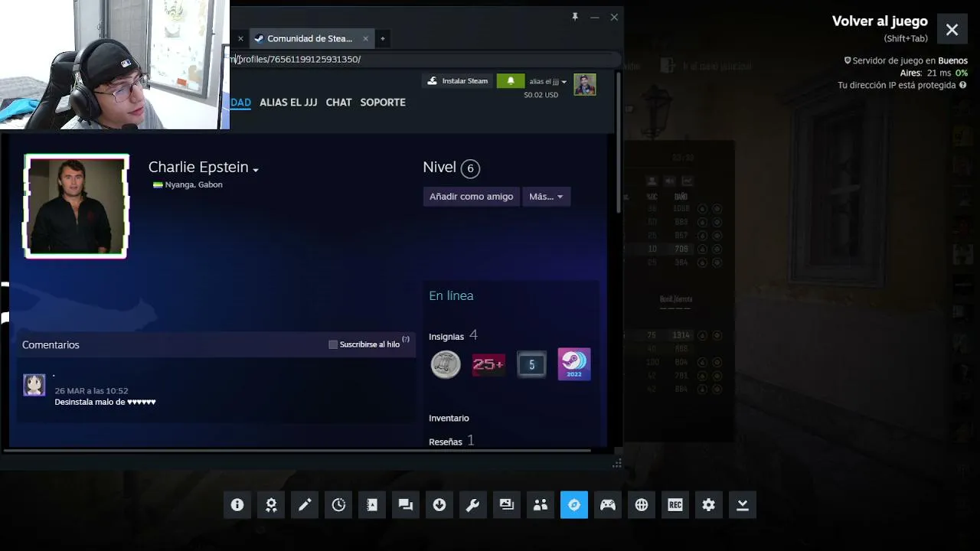Open the guides book icon in overlay toolbar
Image resolution: width=980 pixels, height=551 pixels.
click(372, 505)
